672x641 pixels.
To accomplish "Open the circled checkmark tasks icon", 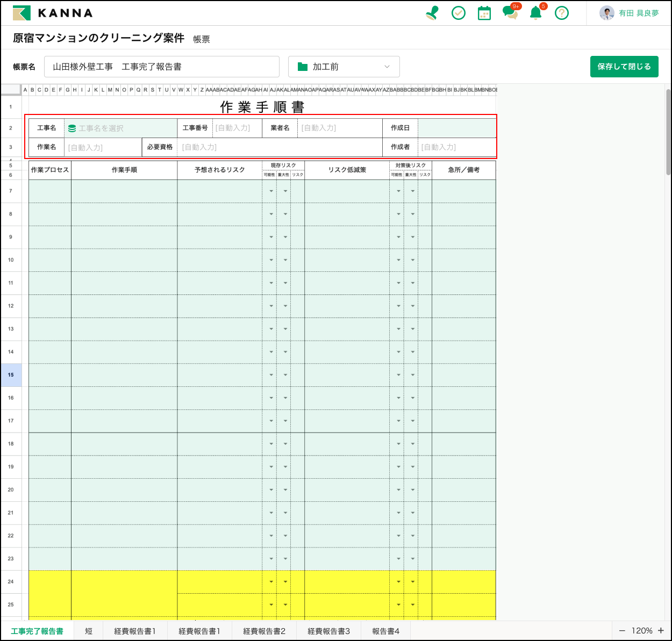I will tap(459, 13).
